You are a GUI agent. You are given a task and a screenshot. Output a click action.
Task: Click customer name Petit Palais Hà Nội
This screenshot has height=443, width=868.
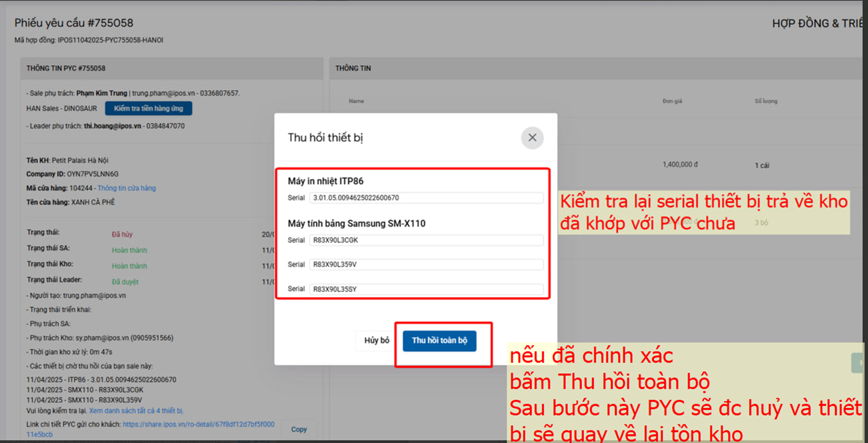[x=80, y=160]
